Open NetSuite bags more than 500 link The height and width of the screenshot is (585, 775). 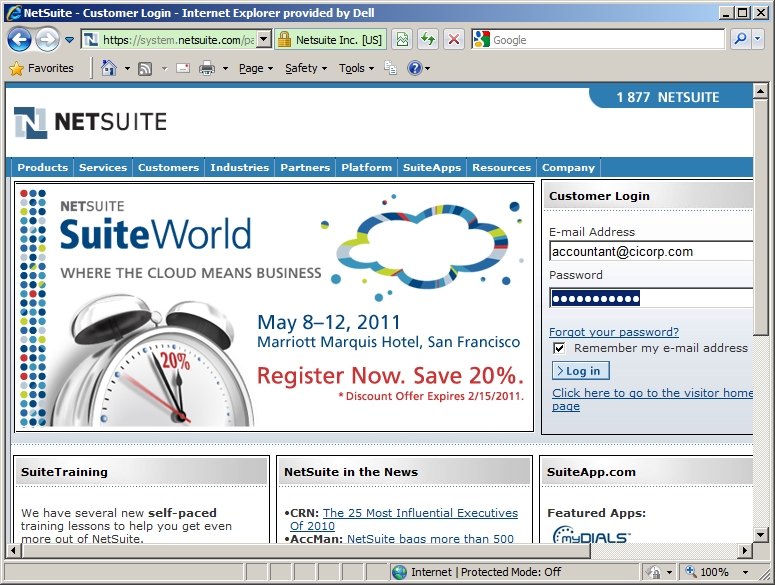(430, 539)
